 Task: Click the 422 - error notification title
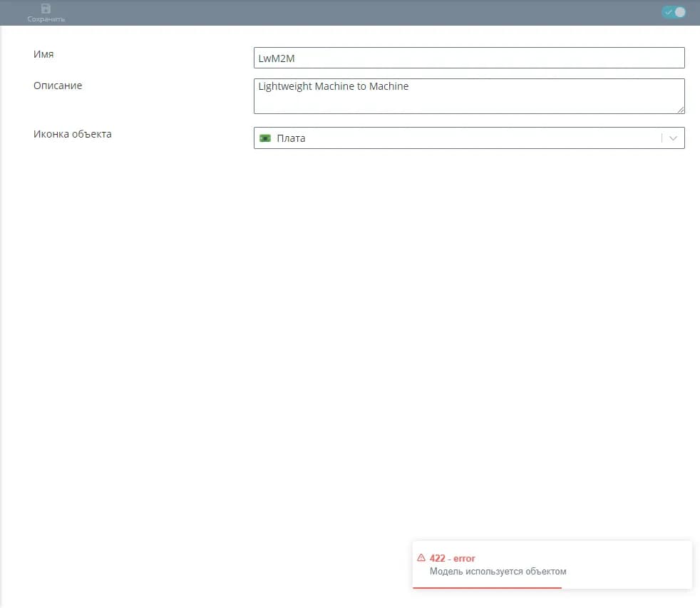pos(453,558)
